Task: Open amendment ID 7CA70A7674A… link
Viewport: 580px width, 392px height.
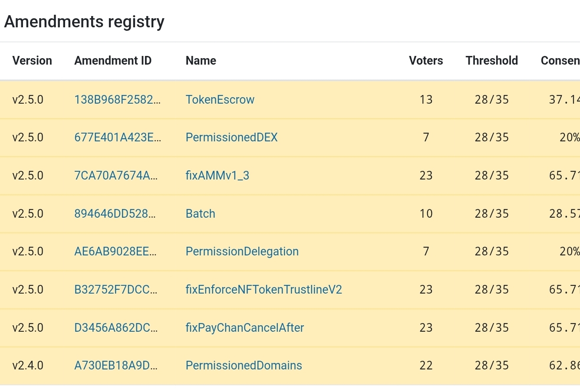Action: 116,176
